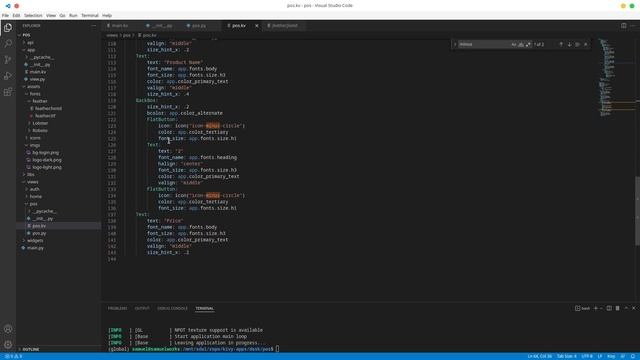
Task: Click the VS Code logo icon in title bar
Action: point(8,6)
